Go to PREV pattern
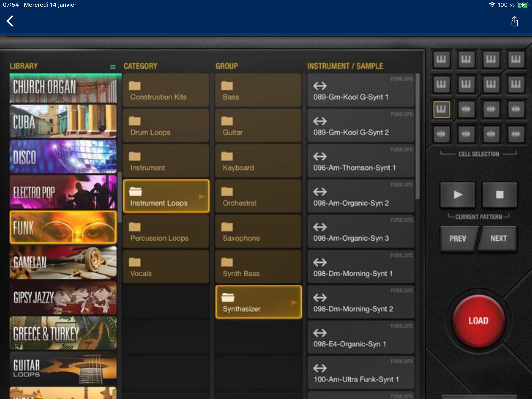Image resolution: width=532 pixels, height=399 pixels. tap(457, 238)
